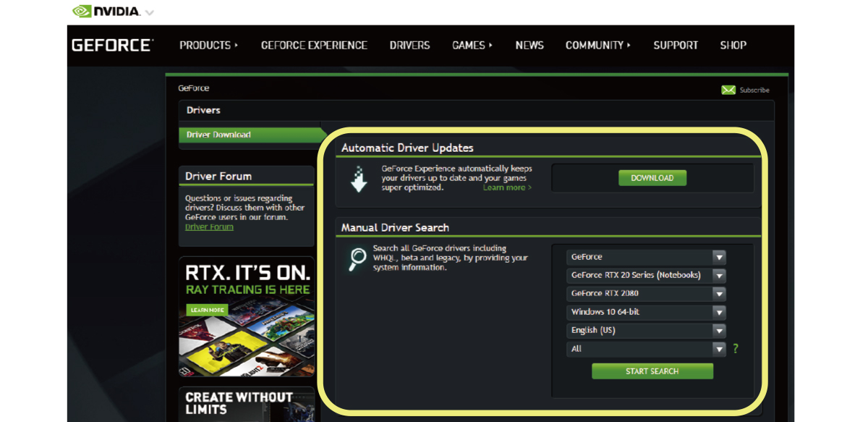The image size is (868, 422).
Task: Follow the Driver Forum link
Action: click(x=209, y=227)
